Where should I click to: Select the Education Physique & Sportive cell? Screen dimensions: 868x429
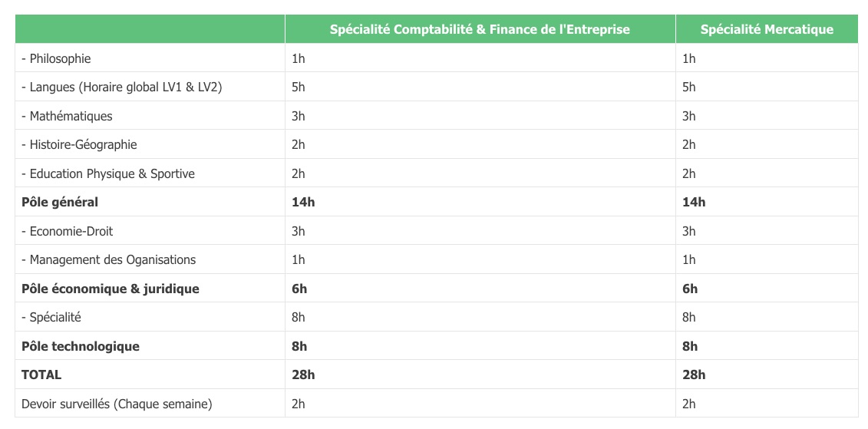[107, 173]
